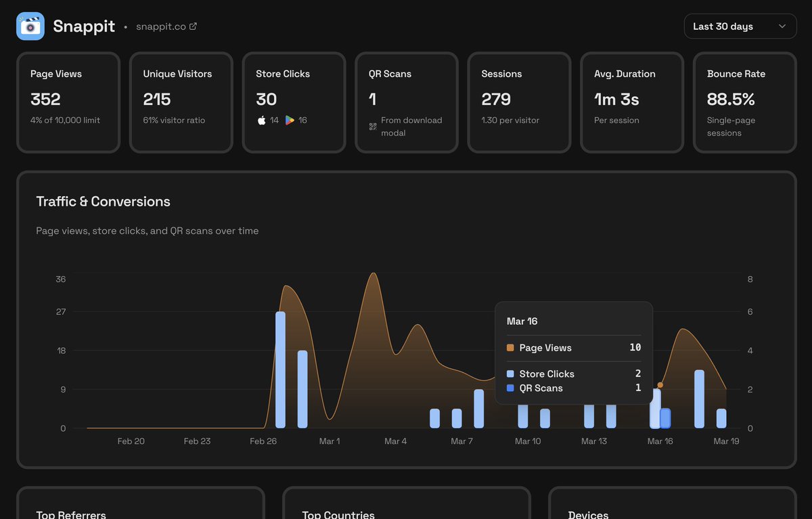812x519 pixels.
Task: Click the Traffic & Conversions heading
Action: point(103,202)
